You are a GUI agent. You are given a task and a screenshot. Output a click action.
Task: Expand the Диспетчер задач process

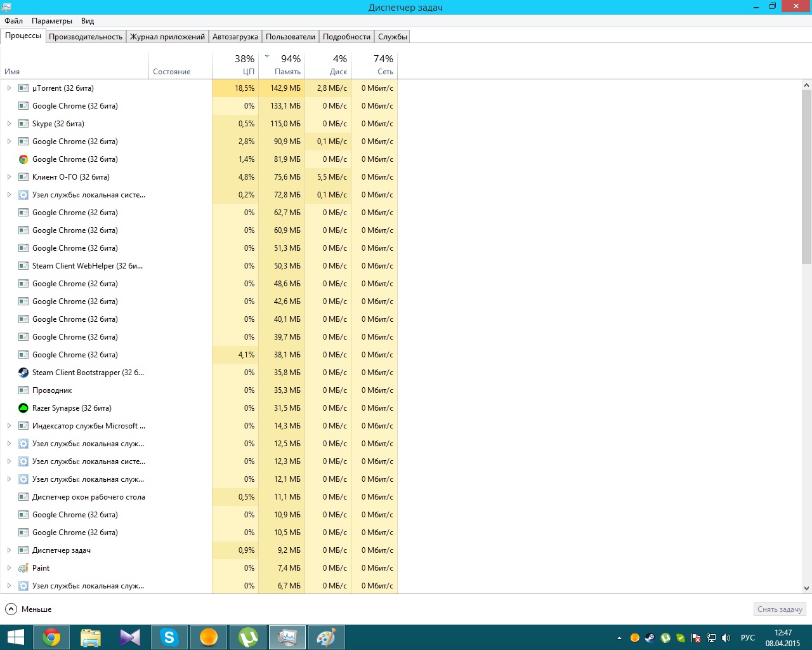(x=9, y=550)
